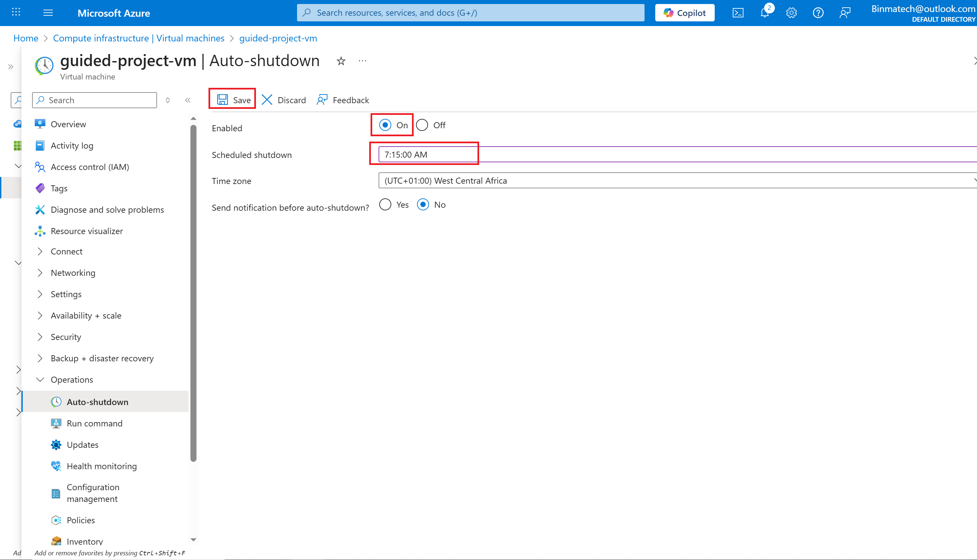Discard the auto-shutdown changes
This screenshot has width=977, height=560.
click(x=284, y=100)
